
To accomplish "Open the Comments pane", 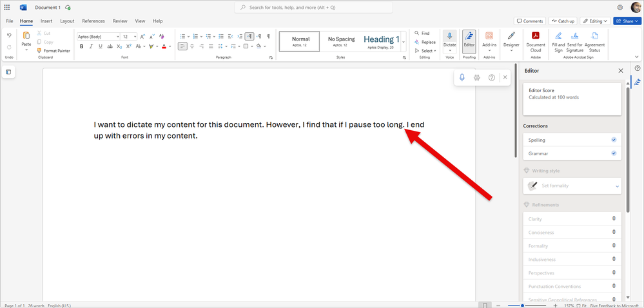I will coord(530,21).
